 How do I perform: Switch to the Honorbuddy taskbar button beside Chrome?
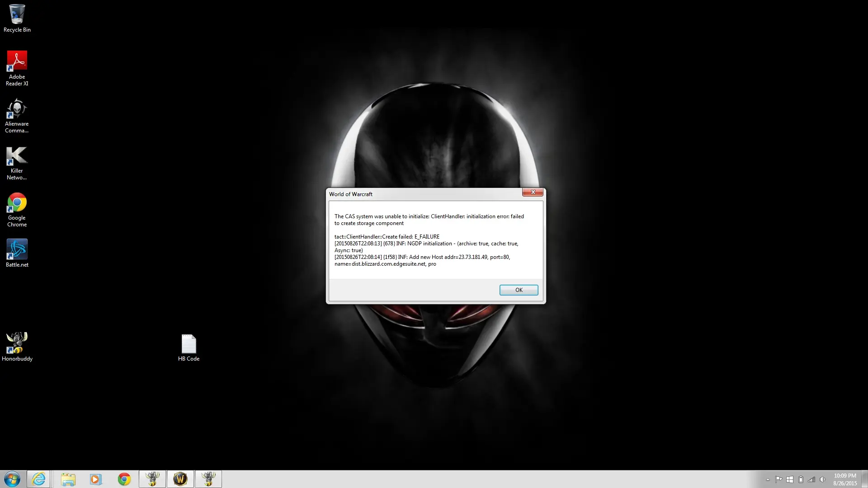pos(152,479)
